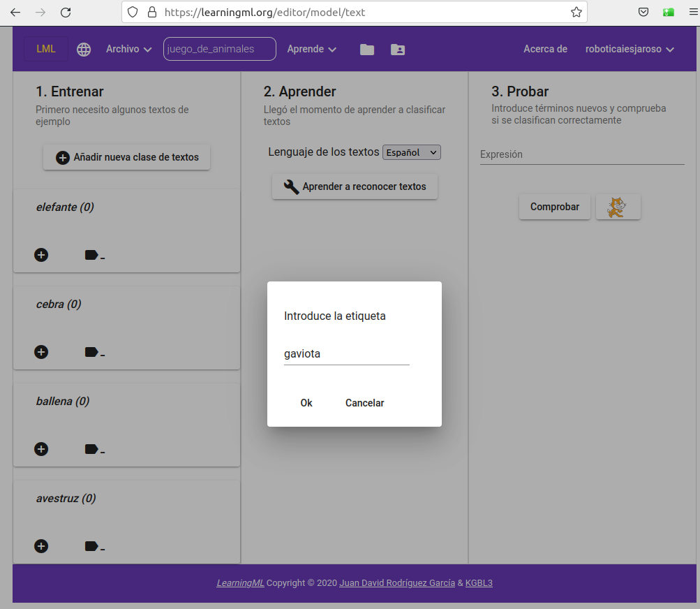Screen dimensions: 700x609
Task: Click the Scratch cat icon button
Action: point(618,207)
